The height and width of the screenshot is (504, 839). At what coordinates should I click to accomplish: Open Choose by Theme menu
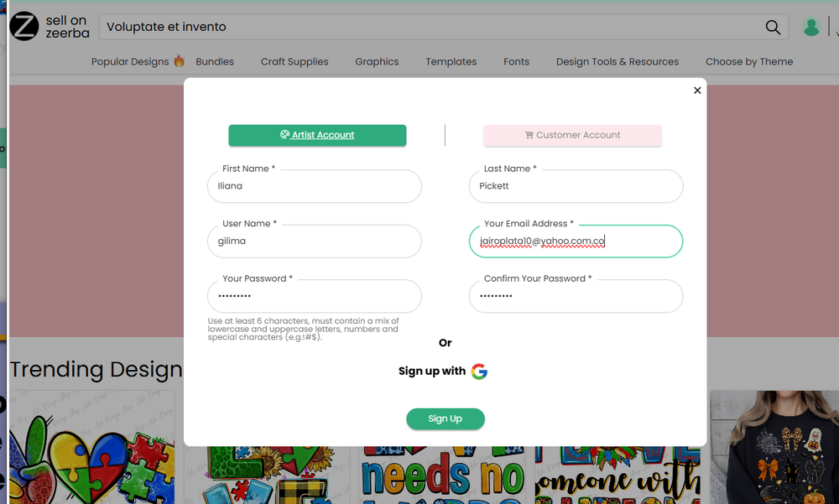(x=749, y=61)
